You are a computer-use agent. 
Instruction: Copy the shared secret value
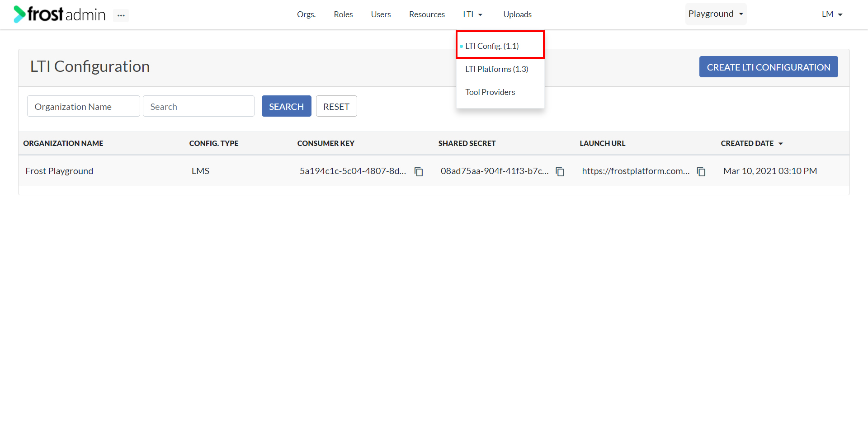click(560, 171)
